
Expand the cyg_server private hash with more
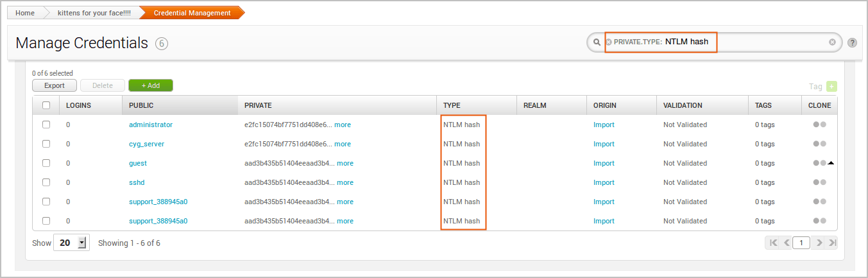point(343,144)
